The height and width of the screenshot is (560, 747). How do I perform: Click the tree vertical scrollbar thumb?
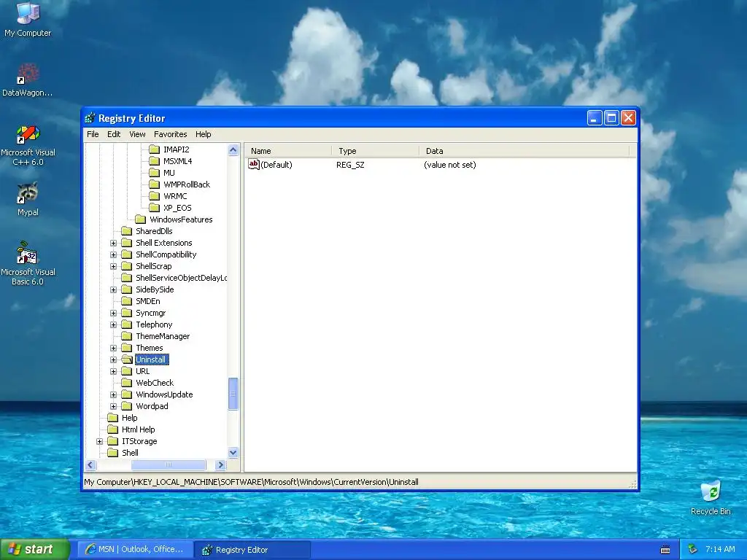click(x=233, y=394)
